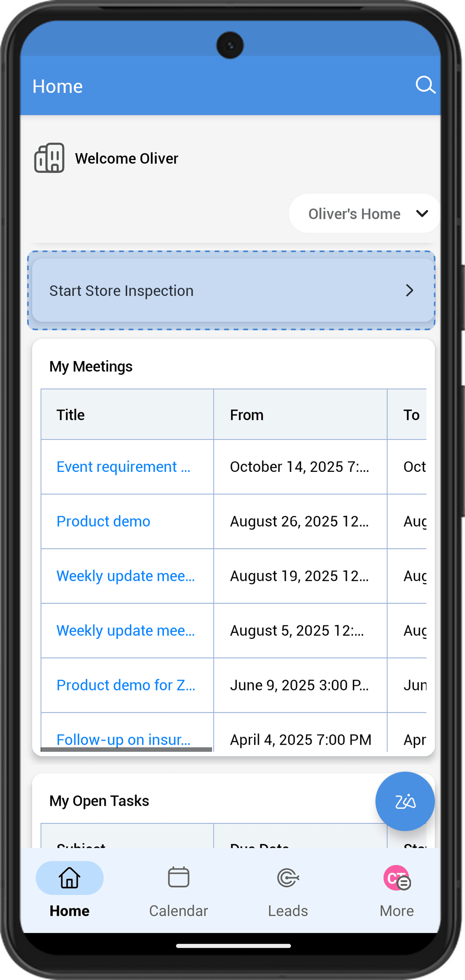Tap the floating handwriting action button
The image size is (465, 980).
point(405,801)
